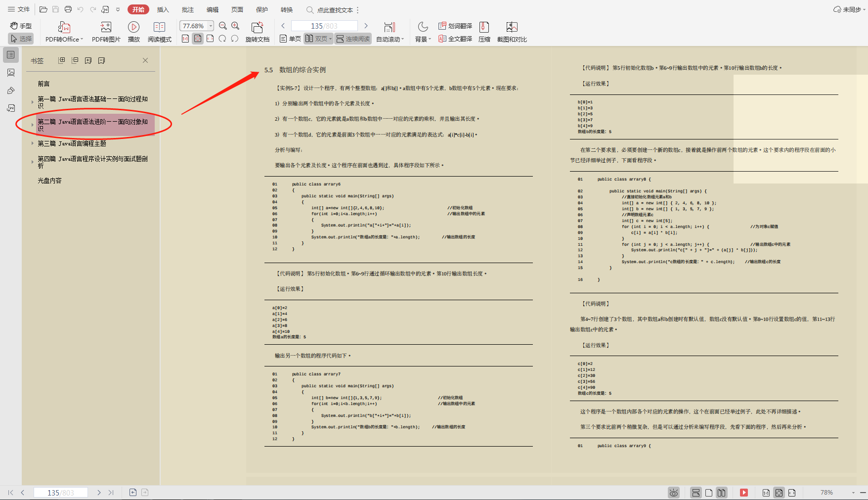Click the 点此查找文本 search box
Image resolution: width=868 pixels, height=500 pixels.
[330, 10]
